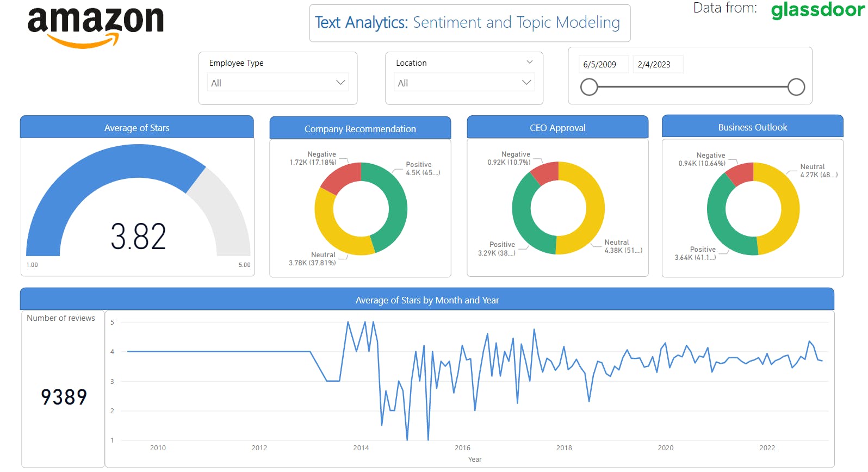Click the Company Recommendation panel header
The width and height of the screenshot is (868, 472).
[360, 128]
